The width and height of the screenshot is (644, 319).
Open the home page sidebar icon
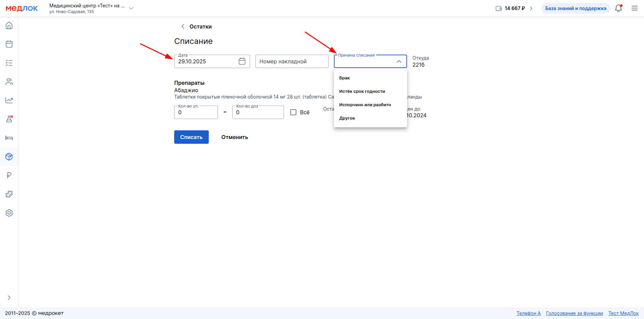pos(9,25)
